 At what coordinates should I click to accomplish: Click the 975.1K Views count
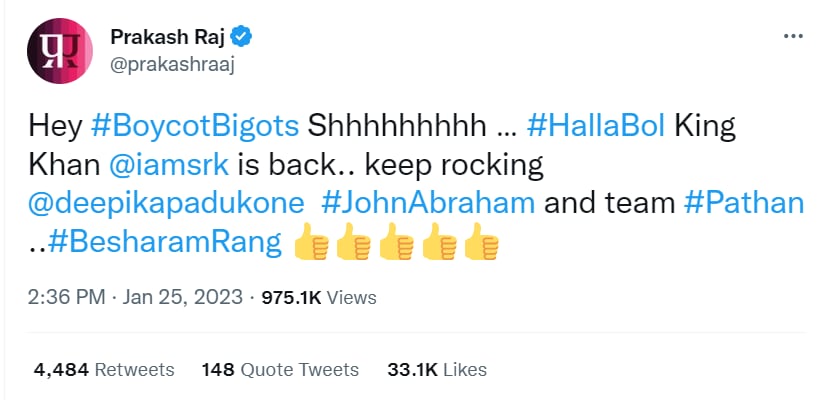tap(319, 298)
